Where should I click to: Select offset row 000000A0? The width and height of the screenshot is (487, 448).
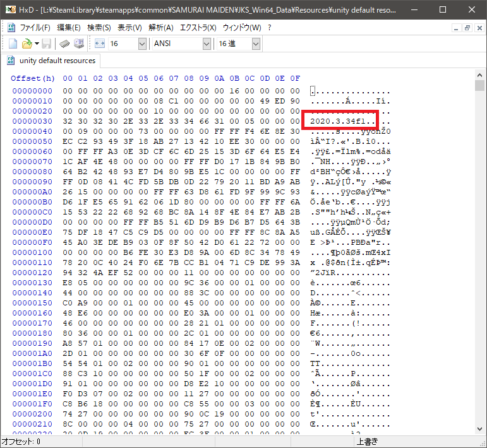point(32,192)
